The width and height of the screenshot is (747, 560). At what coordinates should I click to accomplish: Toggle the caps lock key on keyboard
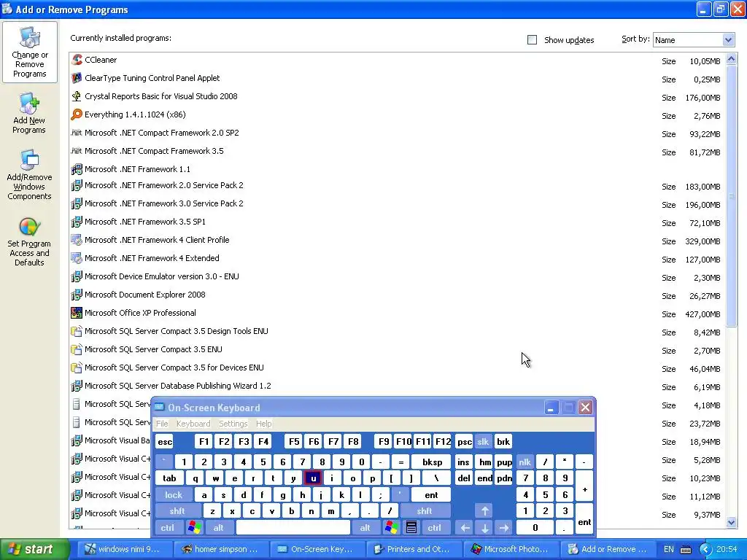point(174,495)
